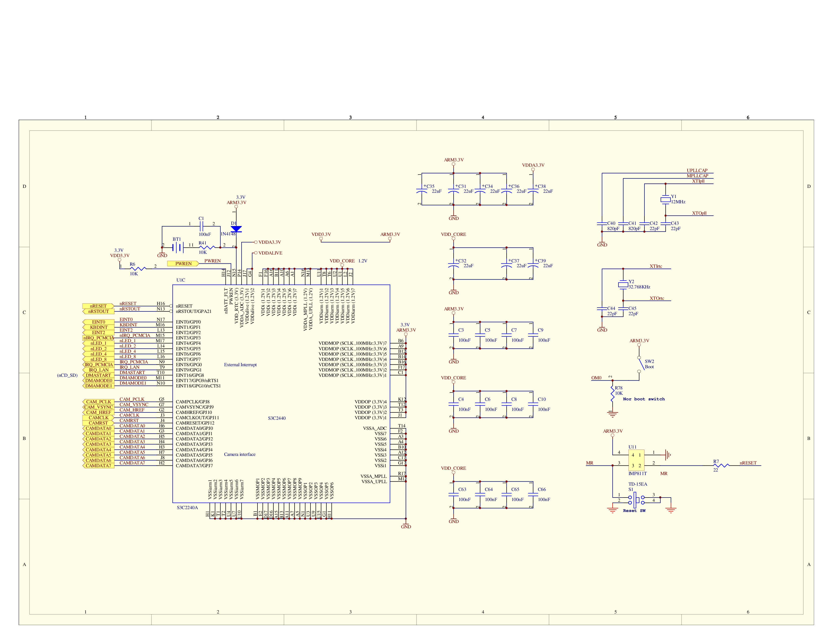Image resolution: width=833 pixels, height=644 pixels.
Task: Select the R78 10K pull-down resistor
Action: coord(613,394)
